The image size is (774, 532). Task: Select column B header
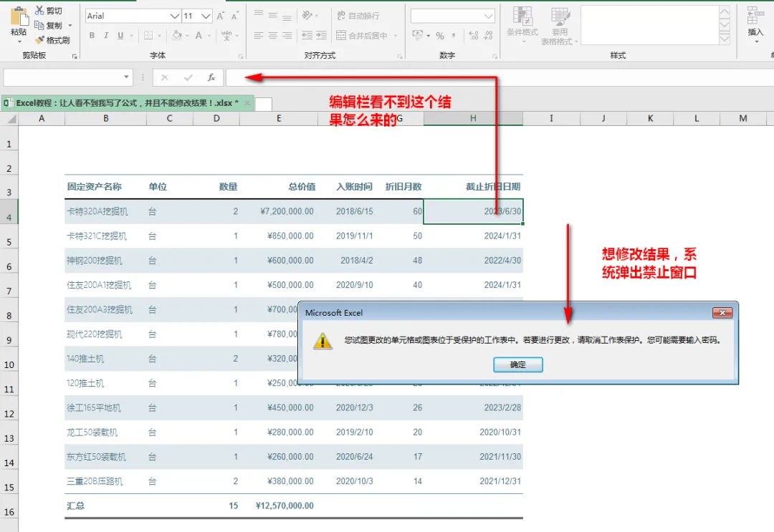pos(105,118)
